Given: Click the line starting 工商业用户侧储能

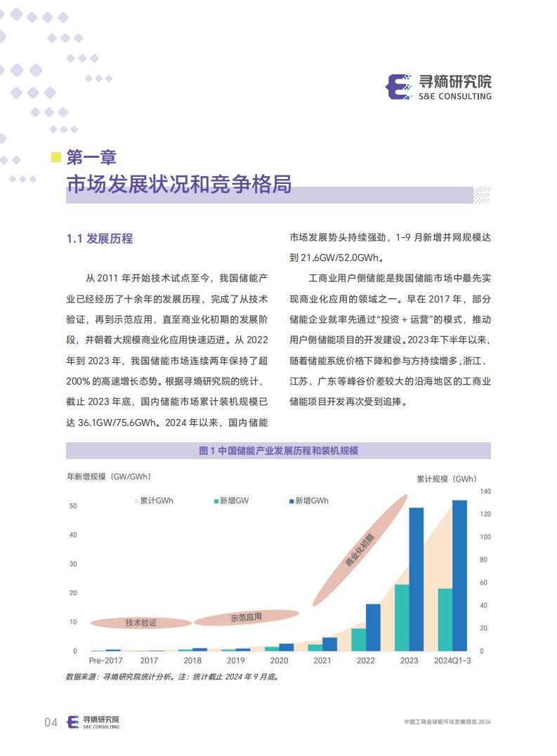Looking at the screenshot, I should [x=400, y=278].
